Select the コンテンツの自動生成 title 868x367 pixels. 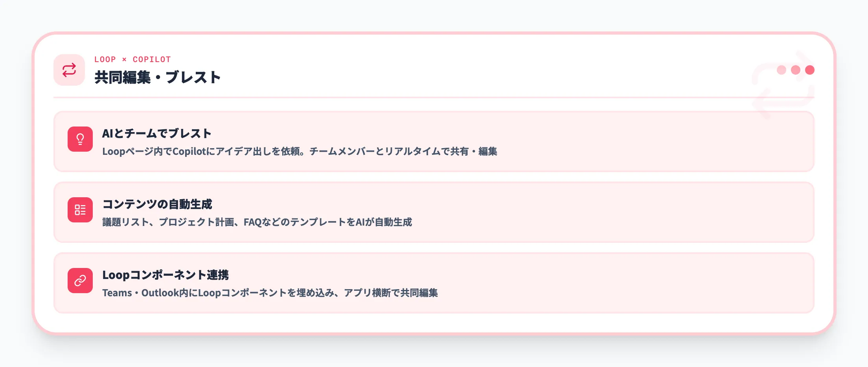point(157,204)
